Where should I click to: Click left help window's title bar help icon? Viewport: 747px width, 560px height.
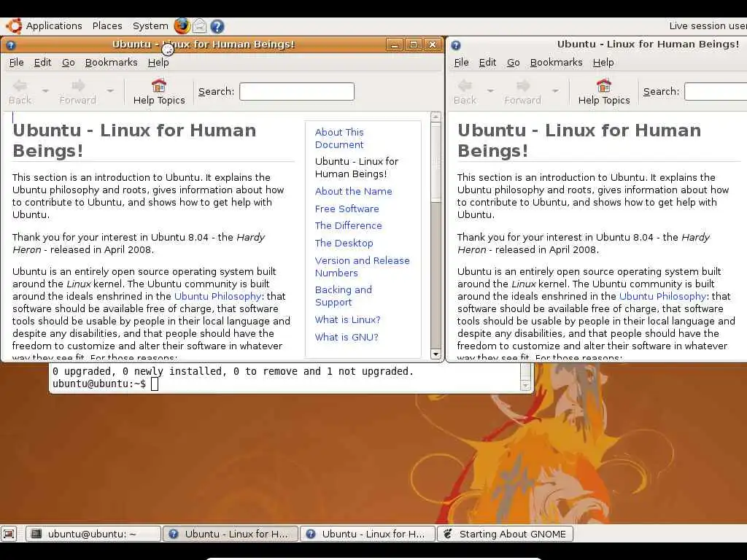(x=11, y=45)
